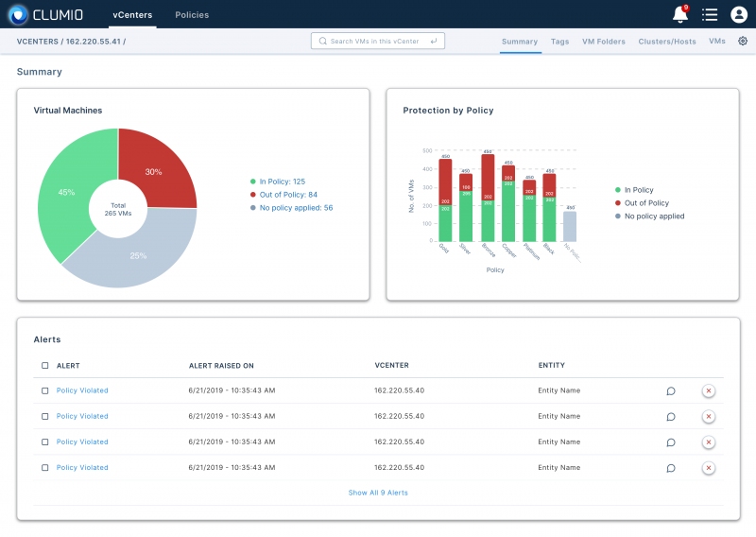The image size is (756, 537).
Task: Dismiss the first Policy Violated alert
Action: click(708, 390)
